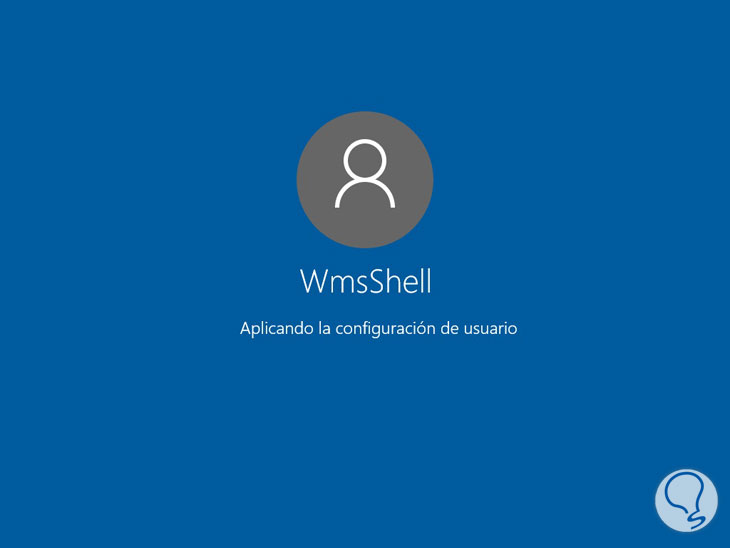This screenshot has height=548, width=730.
Task: Click the 'Aplicando la configuración de usuario' status text
Action: click(x=379, y=329)
